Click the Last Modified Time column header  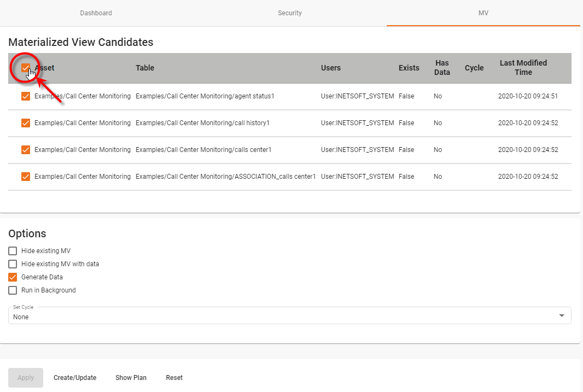click(523, 68)
